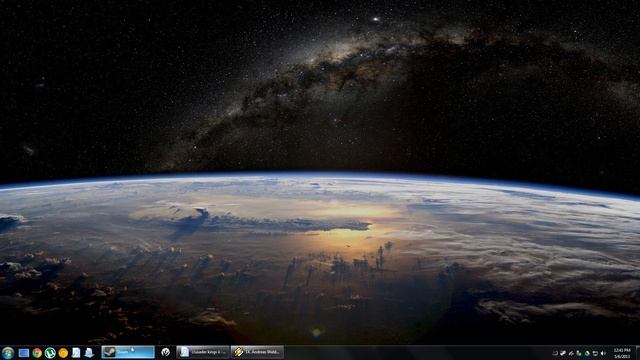Open the green uTorrent icon in taskbar
The width and height of the screenshot is (640, 360).
(x=50, y=353)
